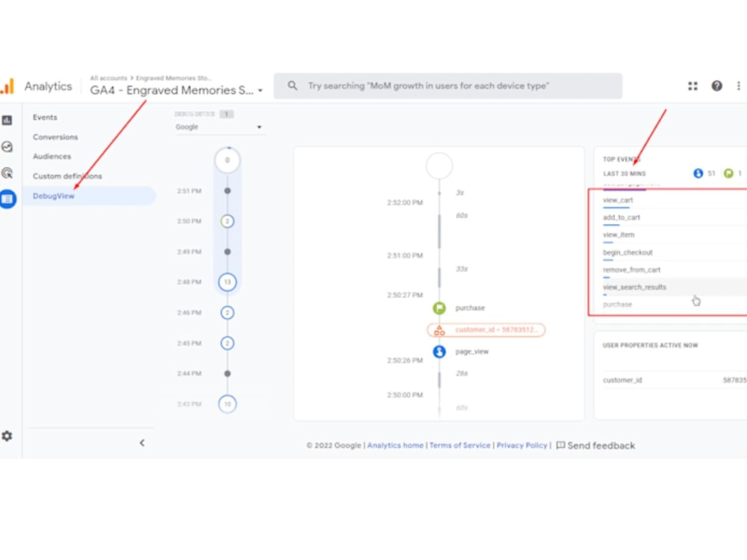Select the Advertising icon in left sidebar
This screenshot has width=747, height=560.
pyautogui.click(x=8, y=172)
